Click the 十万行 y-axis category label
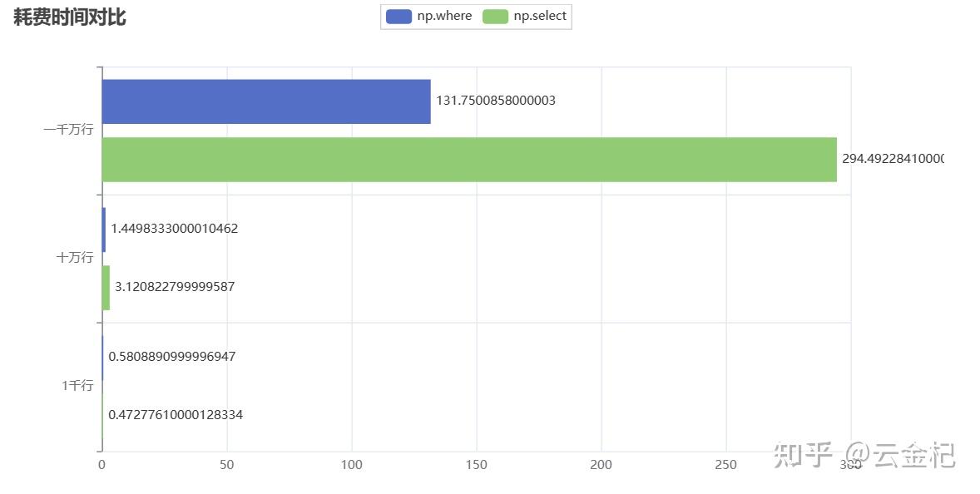Viewport: 980px width, 494px height. click(x=74, y=258)
